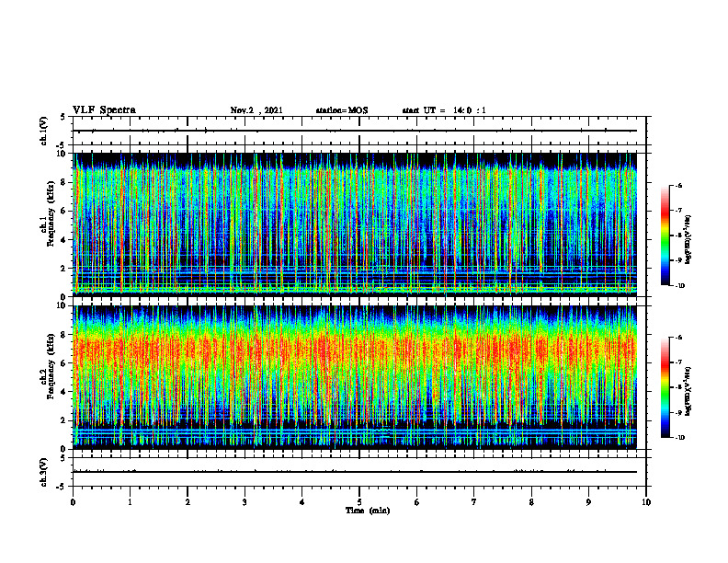The height and width of the screenshot is (563, 728).
Task: Click the ch.1 "Frequency (kHz)" axis label
Action: 51,214
